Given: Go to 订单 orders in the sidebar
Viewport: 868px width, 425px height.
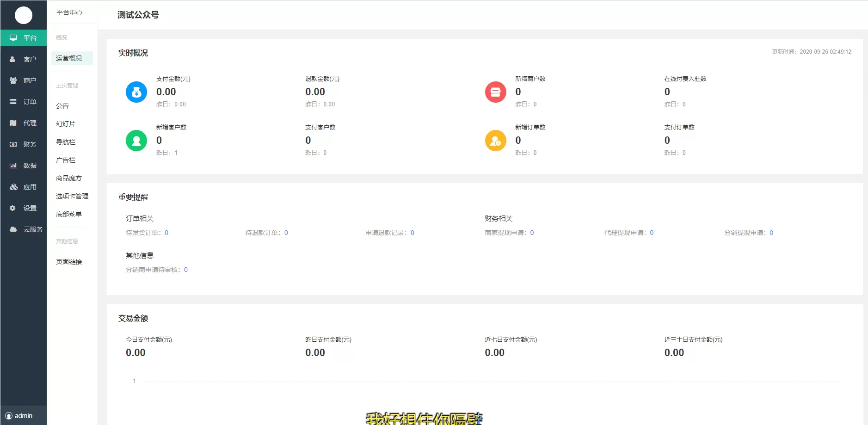Looking at the screenshot, I should tap(24, 102).
